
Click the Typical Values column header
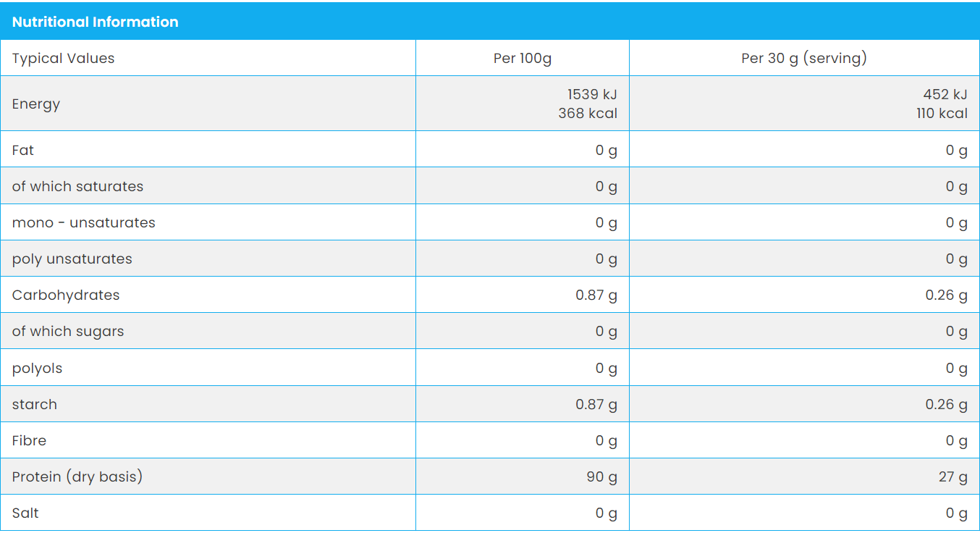click(63, 59)
